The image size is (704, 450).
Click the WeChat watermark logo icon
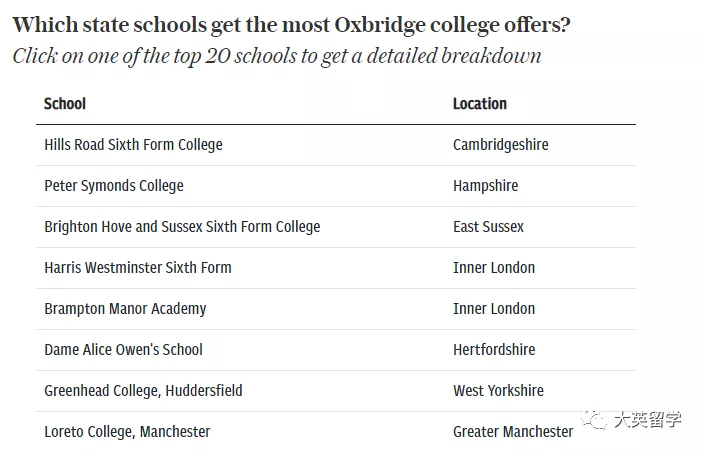tap(595, 421)
